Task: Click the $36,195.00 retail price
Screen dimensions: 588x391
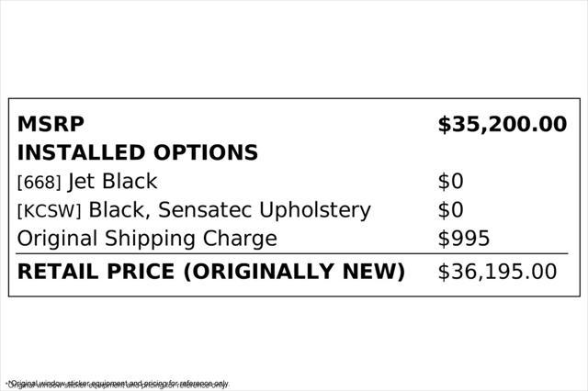Action: [x=497, y=273]
